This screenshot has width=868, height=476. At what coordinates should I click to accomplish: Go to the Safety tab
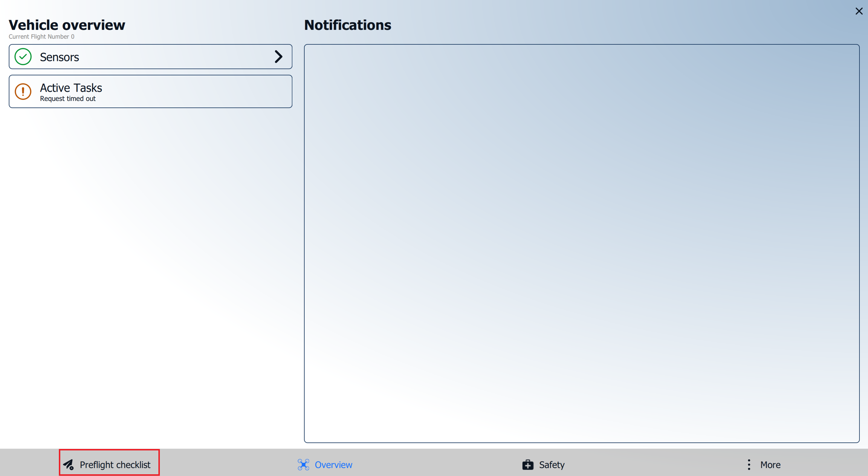(x=552, y=464)
